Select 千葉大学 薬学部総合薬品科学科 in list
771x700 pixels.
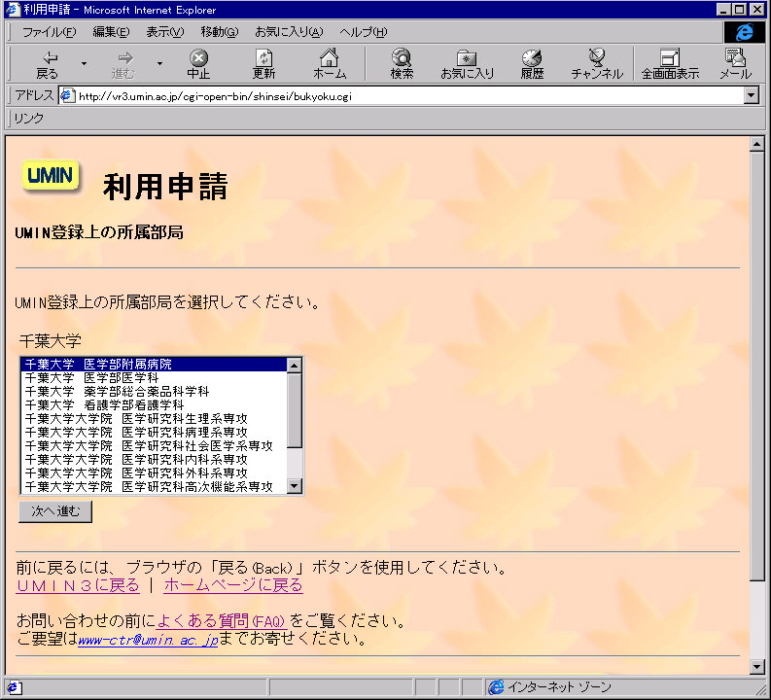tap(117, 392)
